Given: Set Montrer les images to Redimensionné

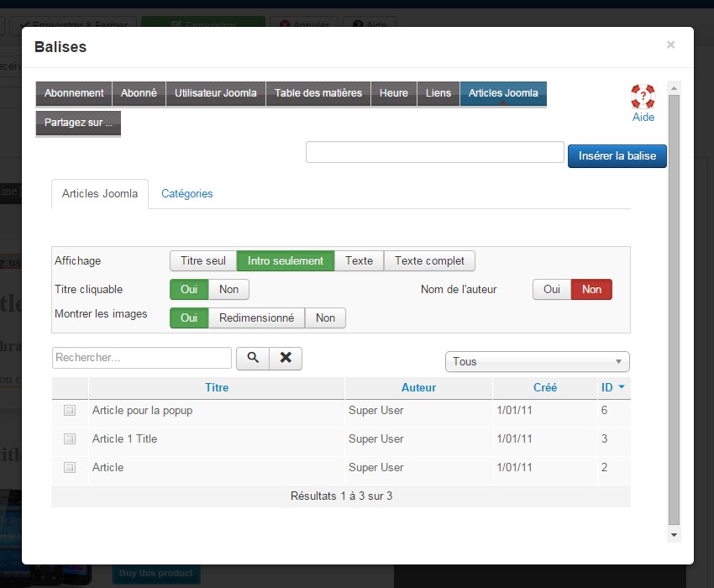Looking at the screenshot, I should pyautogui.click(x=256, y=318).
